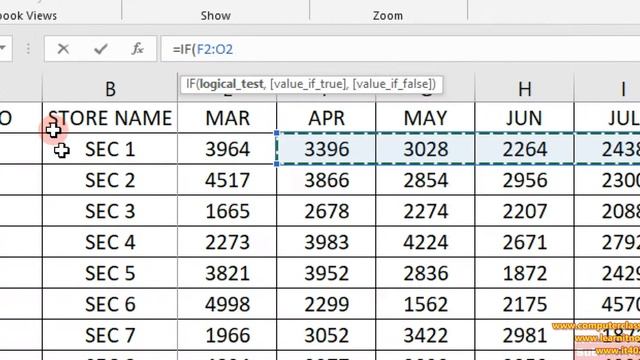
Task: Select the SEC 3 store cell
Action: (110, 211)
